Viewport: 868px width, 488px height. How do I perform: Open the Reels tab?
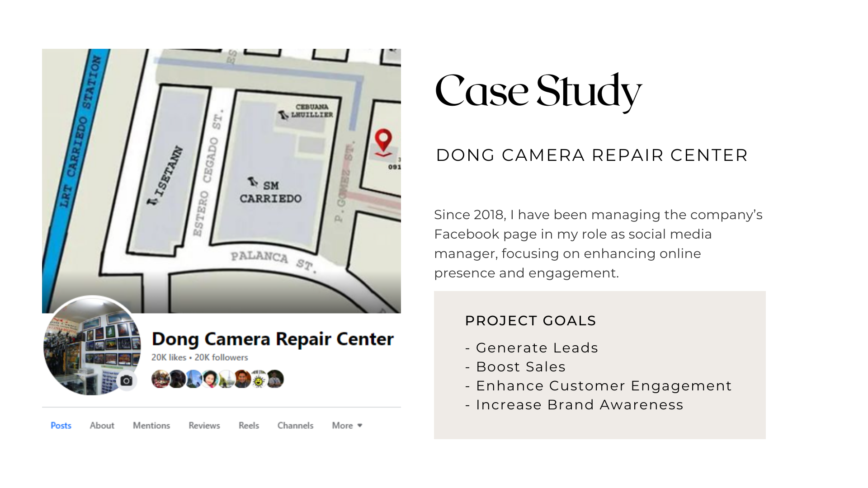point(249,426)
